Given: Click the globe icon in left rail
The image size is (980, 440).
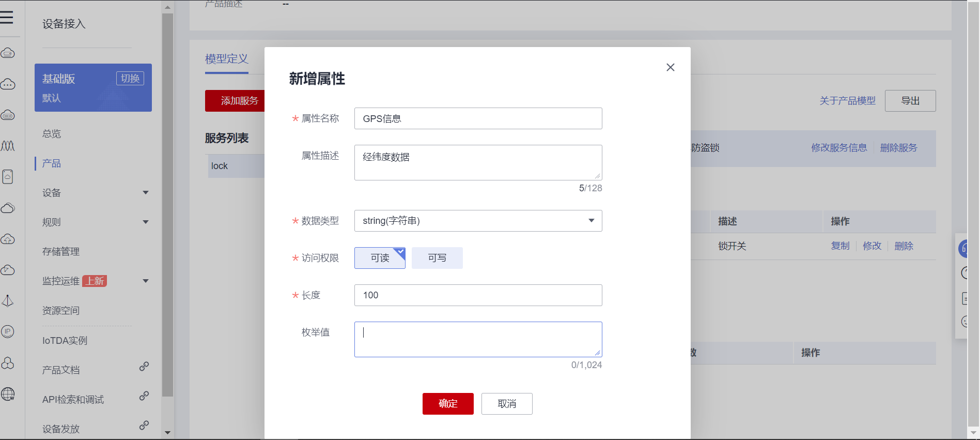Looking at the screenshot, I should 8,394.
